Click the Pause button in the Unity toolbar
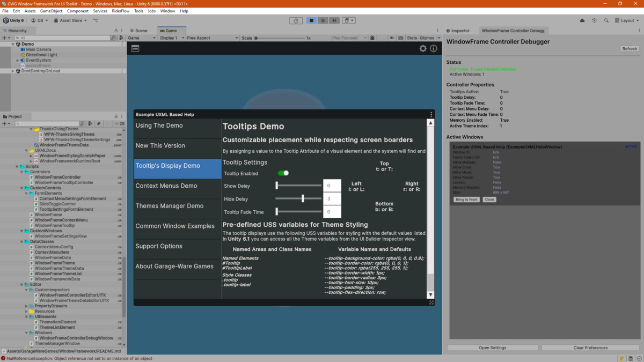Screen dimensions: 644x362 323,20
